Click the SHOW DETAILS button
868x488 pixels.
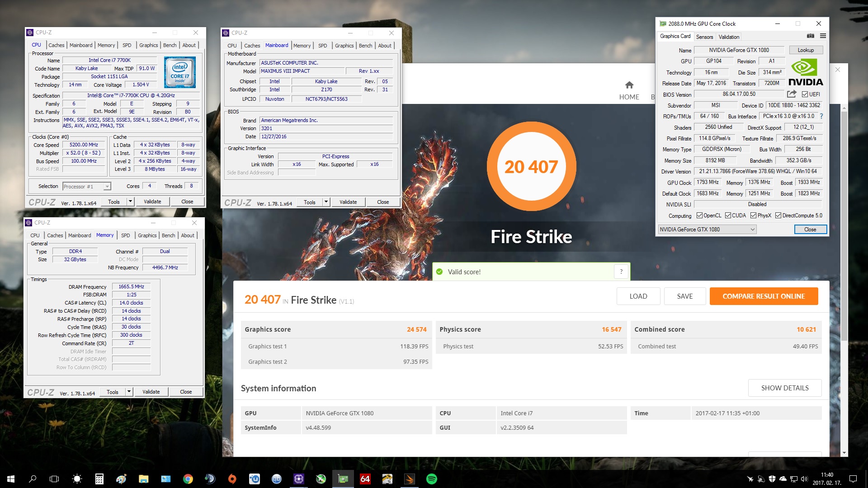[784, 388]
